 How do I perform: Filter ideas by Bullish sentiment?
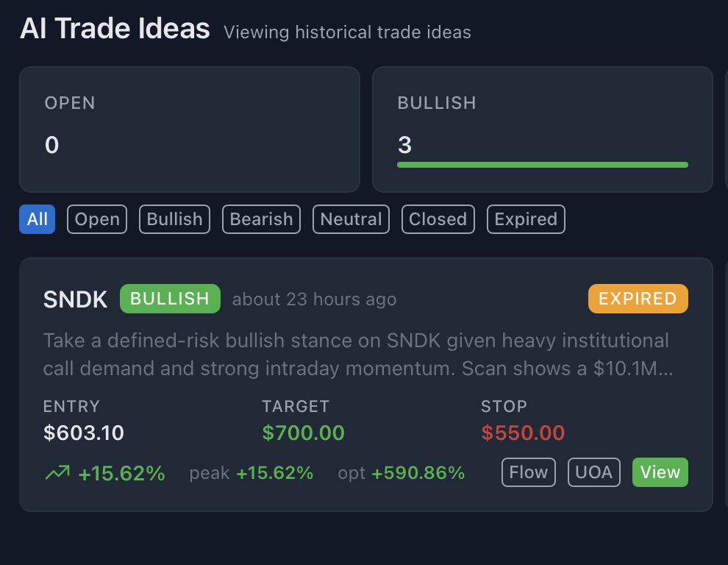174,219
